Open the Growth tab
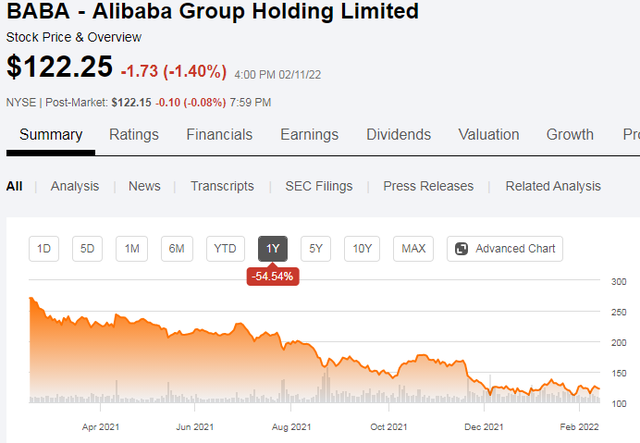The image size is (640, 443). (570, 135)
